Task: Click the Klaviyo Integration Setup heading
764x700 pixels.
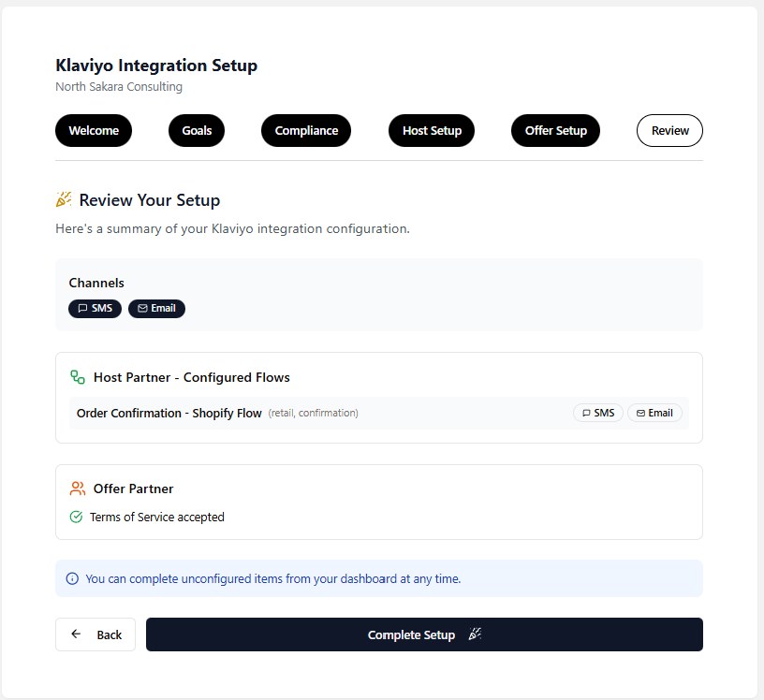Action: (x=156, y=66)
